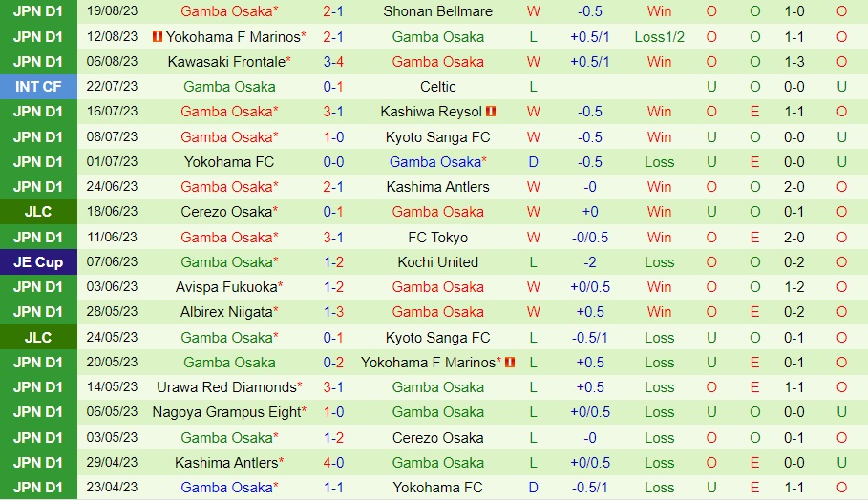Screen dimensions: 868x500
Task: Open Urawa Red Diamonds team page
Action: pyautogui.click(x=226, y=387)
